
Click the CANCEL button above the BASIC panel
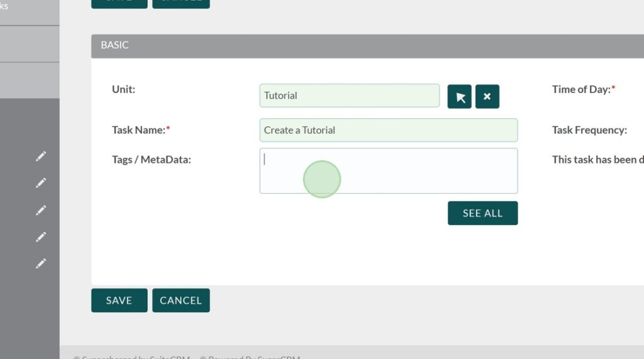[x=181, y=3]
